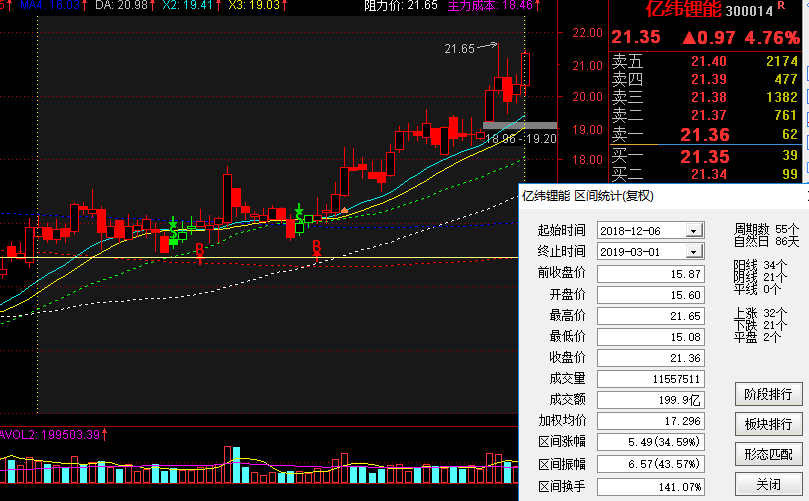809x501 pixels.
Task: Close the dialog with 关闭 button
Action: (x=768, y=484)
